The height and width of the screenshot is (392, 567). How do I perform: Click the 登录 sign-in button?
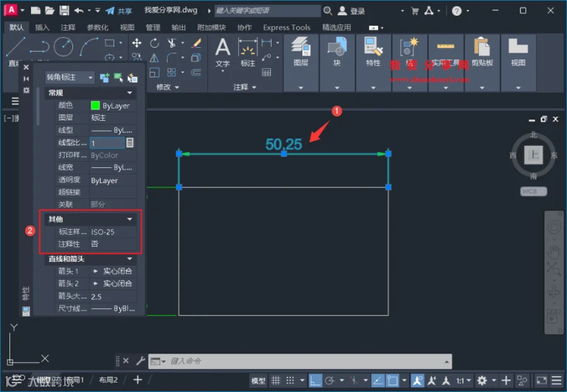tap(351, 11)
